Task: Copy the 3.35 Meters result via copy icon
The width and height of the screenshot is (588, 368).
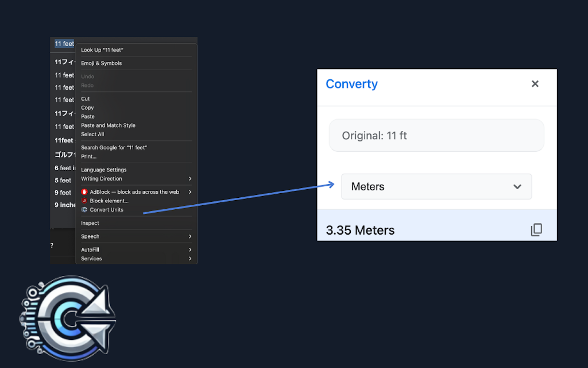Action: (x=537, y=230)
